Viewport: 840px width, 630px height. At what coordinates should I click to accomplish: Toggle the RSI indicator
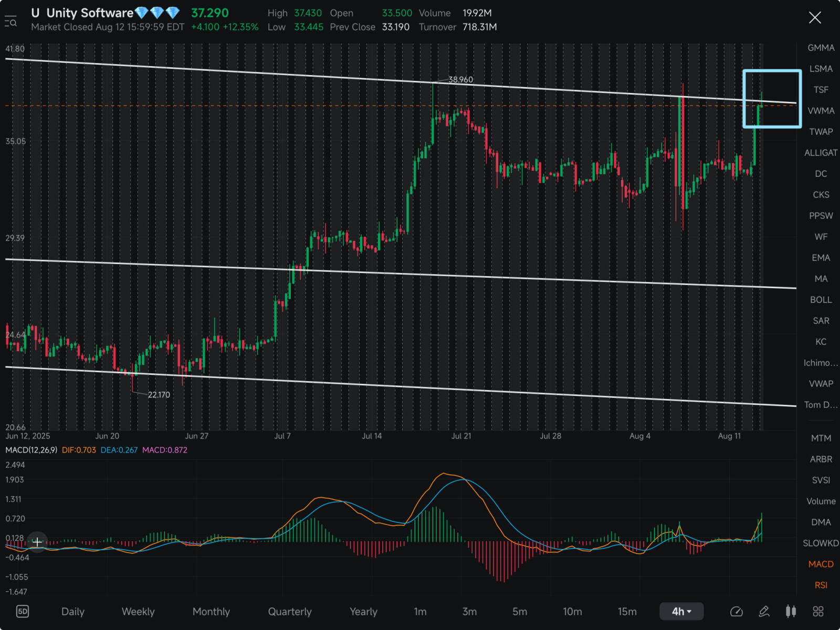[x=821, y=585]
